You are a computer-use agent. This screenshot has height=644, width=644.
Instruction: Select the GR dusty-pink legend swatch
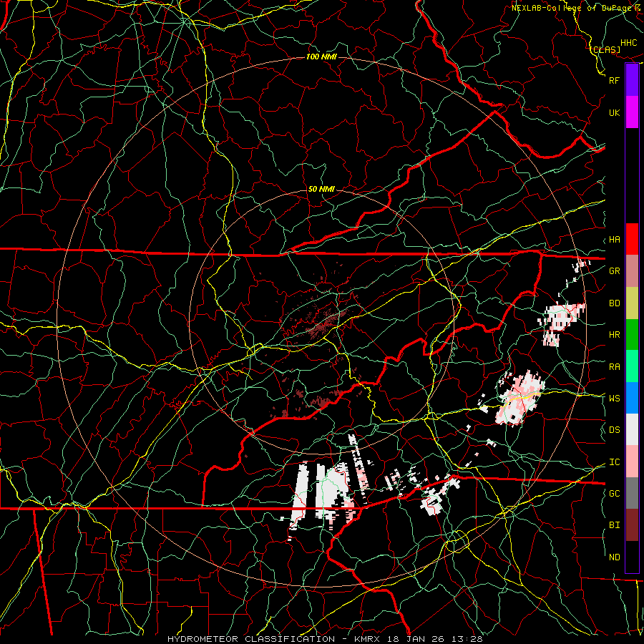coord(632,271)
